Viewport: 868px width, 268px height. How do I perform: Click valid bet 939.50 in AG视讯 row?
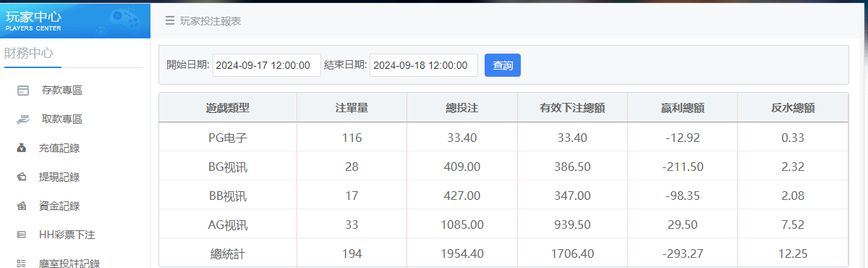(572, 225)
